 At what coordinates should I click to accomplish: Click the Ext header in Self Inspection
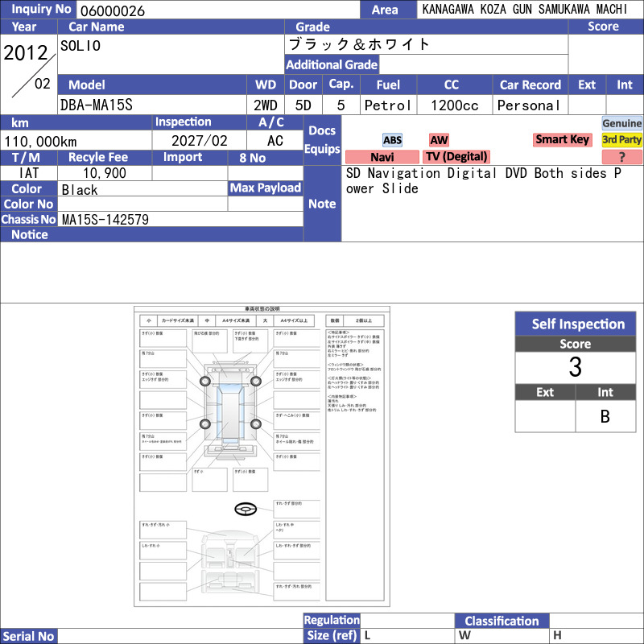545,392
